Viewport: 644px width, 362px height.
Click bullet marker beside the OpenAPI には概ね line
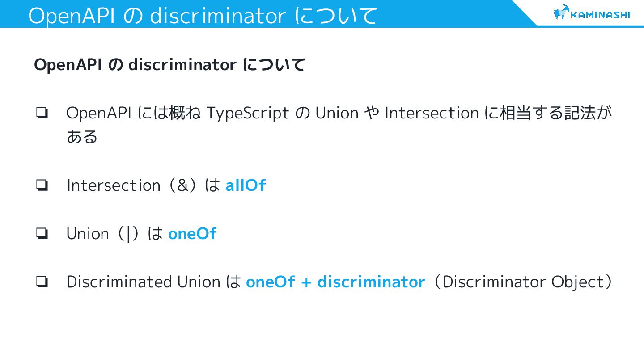[42, 113]
